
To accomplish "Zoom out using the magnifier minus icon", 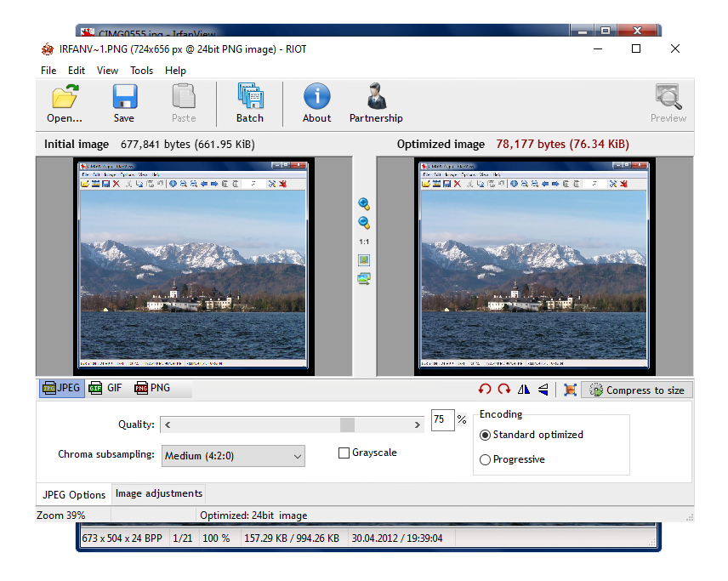I will [x=364, y=223].
